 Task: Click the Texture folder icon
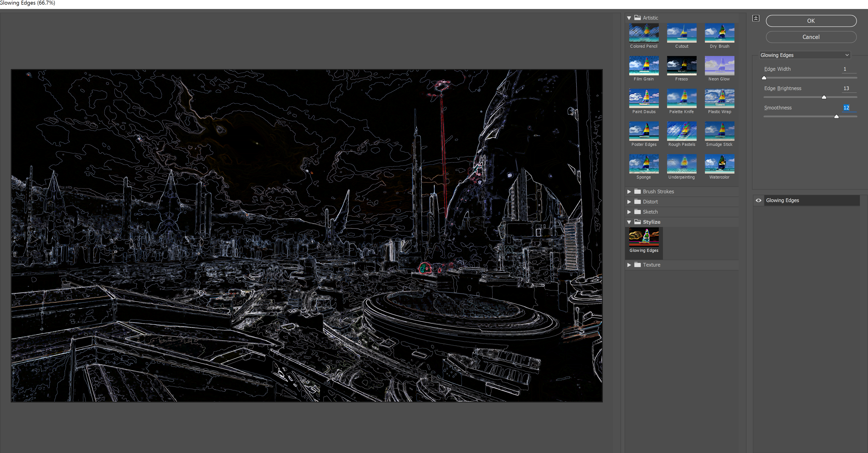637,265
